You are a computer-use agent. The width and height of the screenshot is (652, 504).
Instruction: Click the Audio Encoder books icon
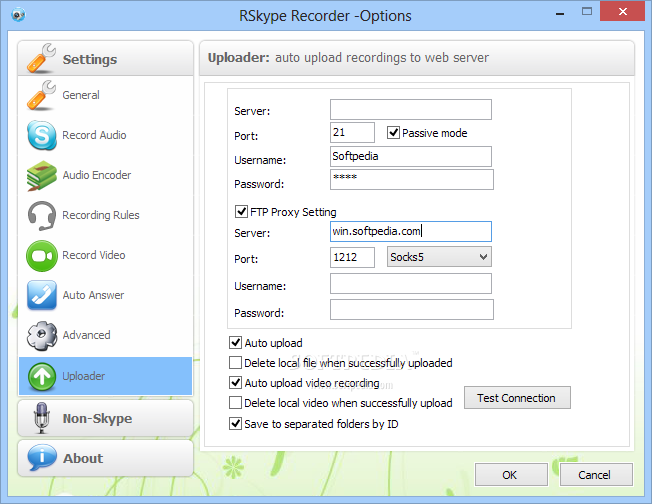click(42, 175)
